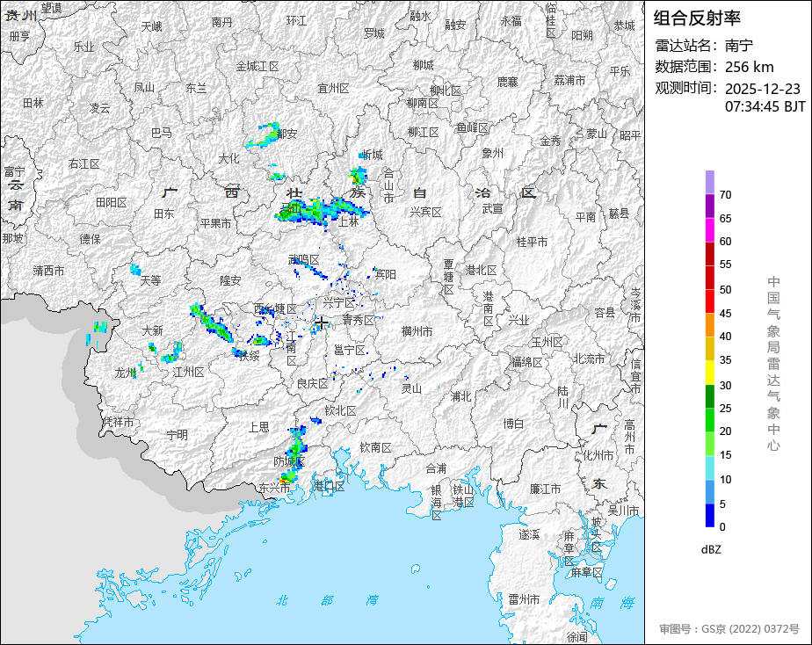Click the dBZ unit label below legend
812x645 pixels.
pyautogui.click(x=711, y=549)
